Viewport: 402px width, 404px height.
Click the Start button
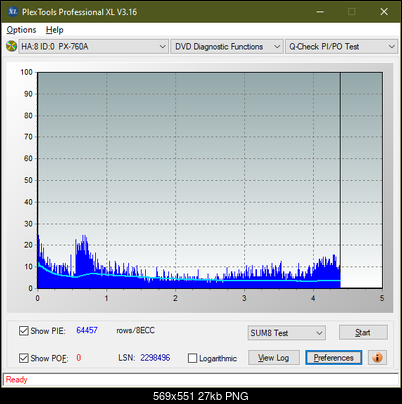pyautogui.click(x=363, y=332)
